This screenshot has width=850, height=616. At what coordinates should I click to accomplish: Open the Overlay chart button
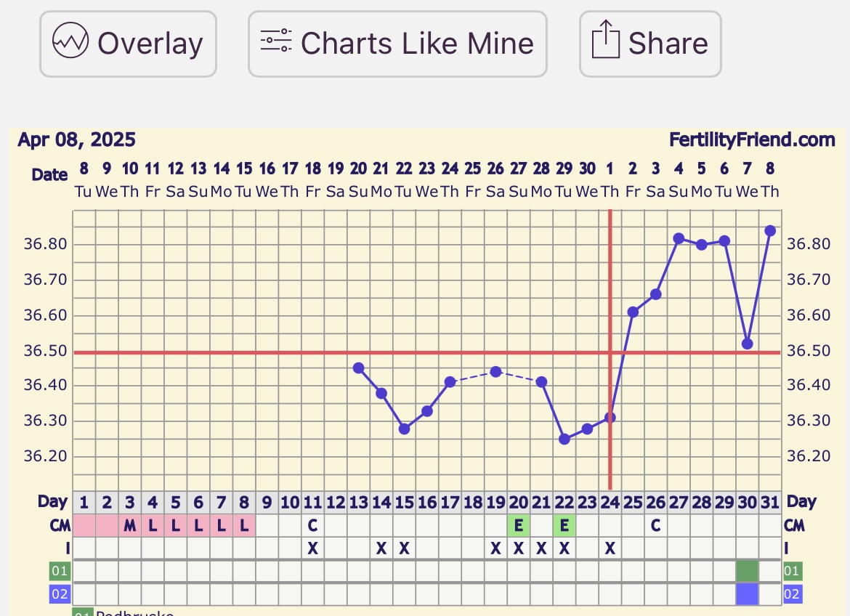(128, 44)
